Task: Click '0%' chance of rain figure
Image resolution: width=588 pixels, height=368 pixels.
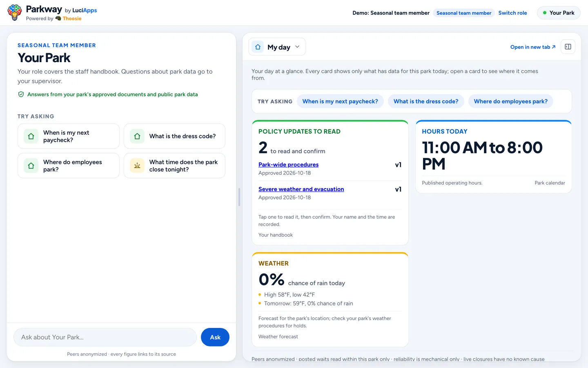Action: pos(272,280)
